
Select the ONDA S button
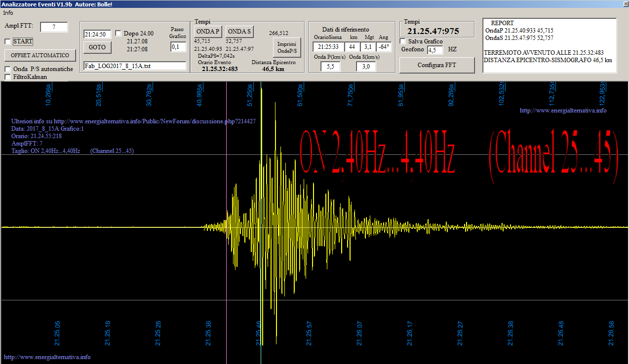click(x=239, y=32)
